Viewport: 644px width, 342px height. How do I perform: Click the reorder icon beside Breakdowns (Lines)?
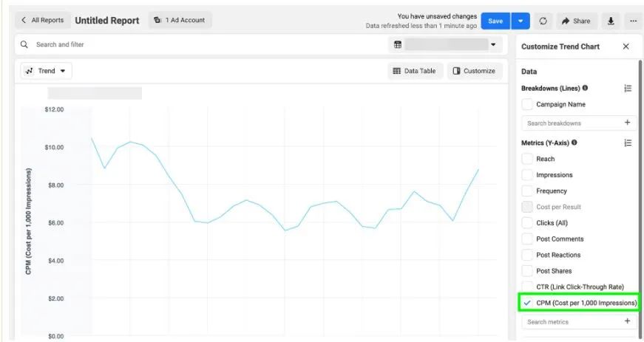click(628, 88)
